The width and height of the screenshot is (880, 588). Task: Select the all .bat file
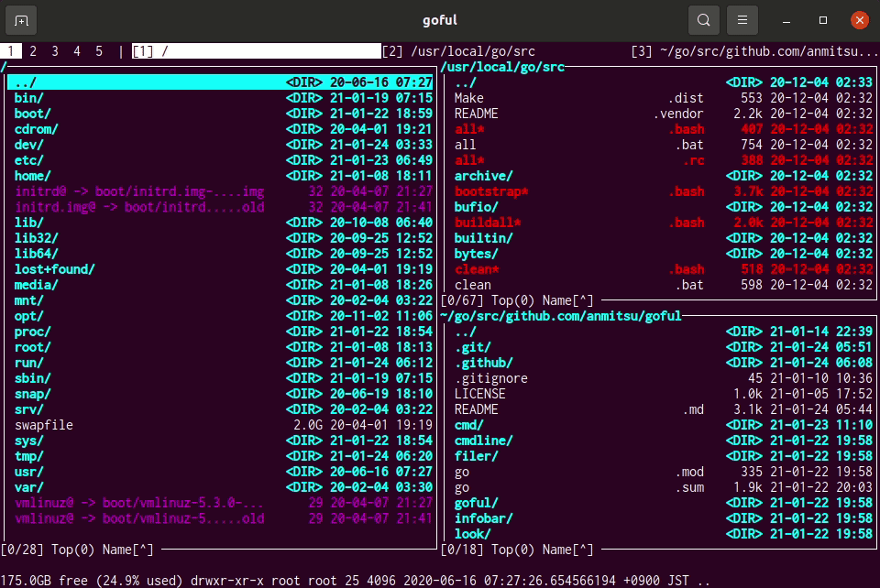(x=664, y=145)
